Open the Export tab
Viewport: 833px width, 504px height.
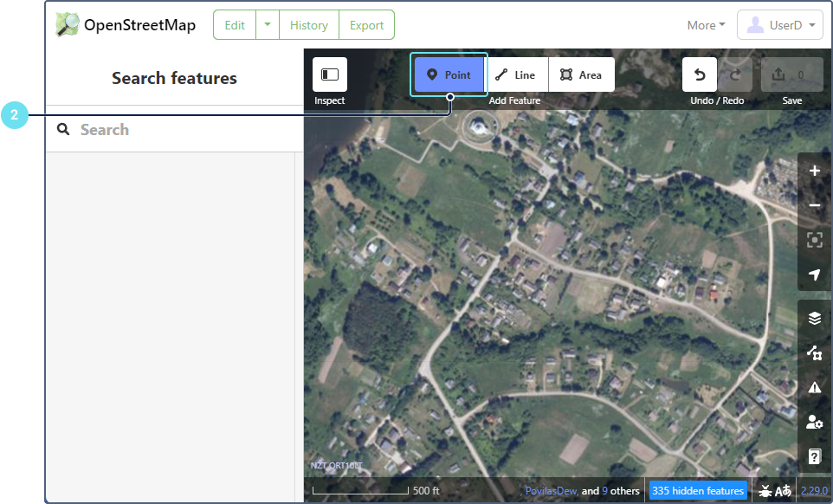pos(366,25)
